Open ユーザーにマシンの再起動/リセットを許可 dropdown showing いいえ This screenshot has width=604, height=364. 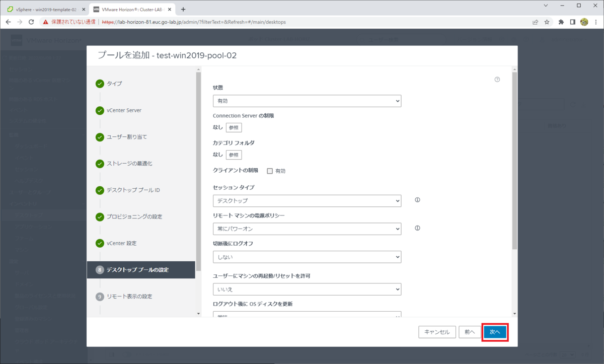point(307,289)
